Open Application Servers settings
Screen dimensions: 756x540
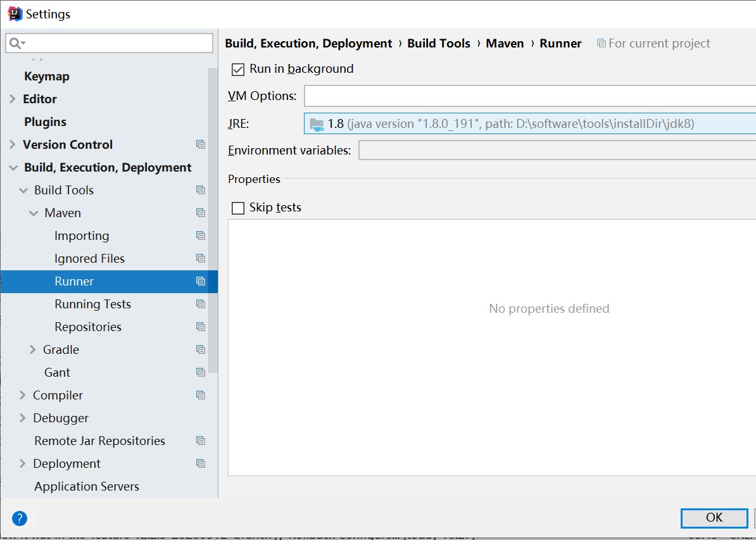87,486
